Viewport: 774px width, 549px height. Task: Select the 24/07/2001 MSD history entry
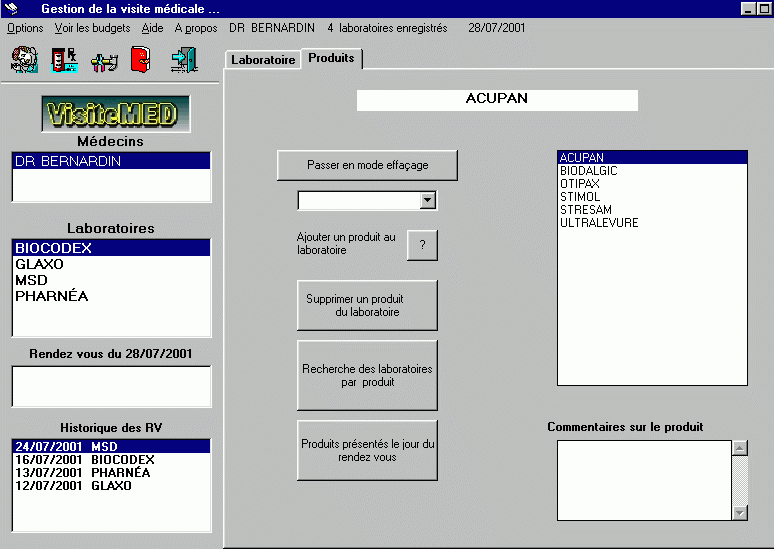pyautogui.click(x=112, y=446)
